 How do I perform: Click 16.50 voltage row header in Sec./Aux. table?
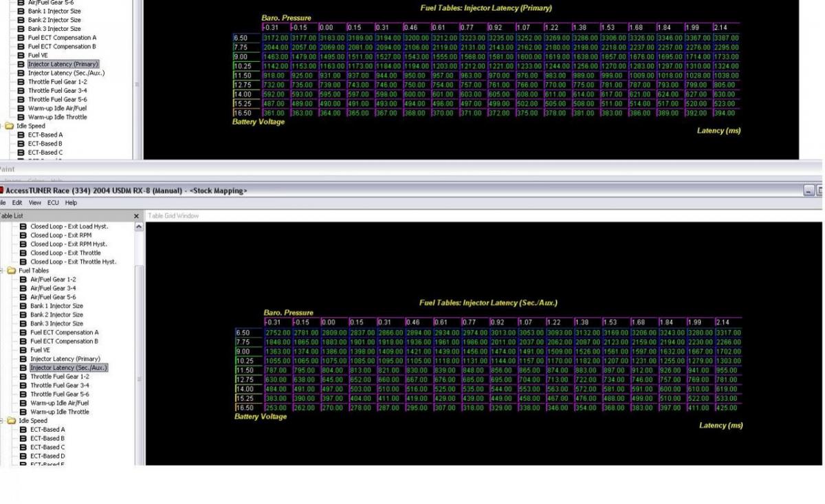point(249,408)
